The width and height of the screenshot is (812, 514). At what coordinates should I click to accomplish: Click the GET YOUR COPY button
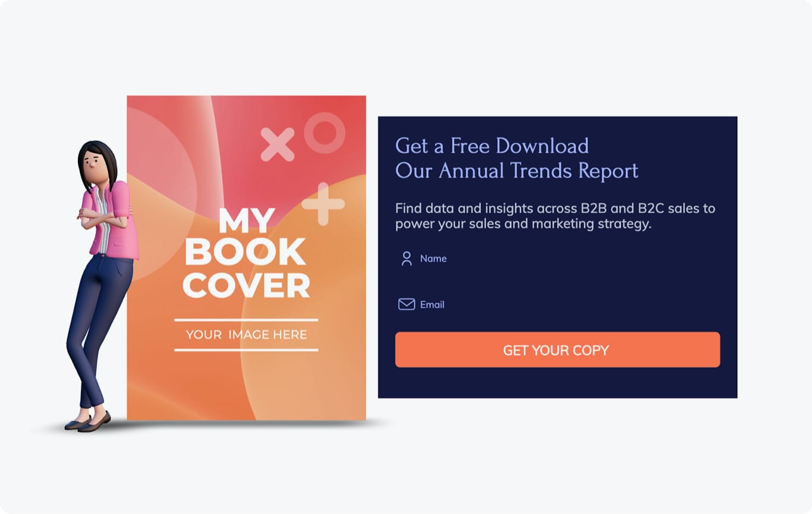[x=558, y=349]
